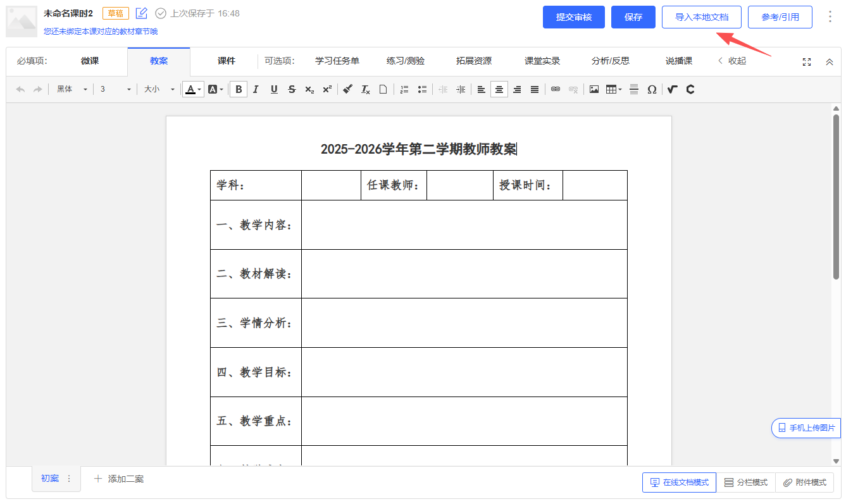Click the remove link icon
The width and height of the screenshot is (846, 504).
tap(573, 90)
